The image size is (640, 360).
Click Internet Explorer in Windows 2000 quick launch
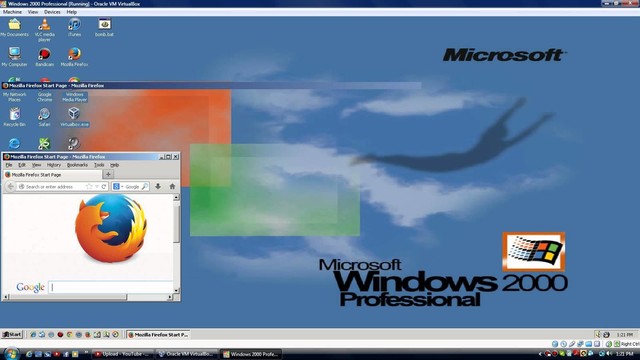33,335
